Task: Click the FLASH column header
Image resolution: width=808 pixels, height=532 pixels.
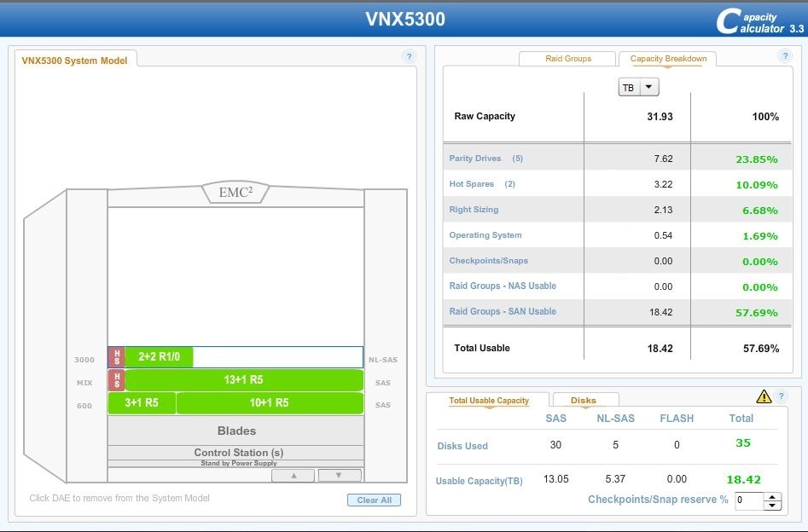Action: pyautogui.click(x=677, y=419)
